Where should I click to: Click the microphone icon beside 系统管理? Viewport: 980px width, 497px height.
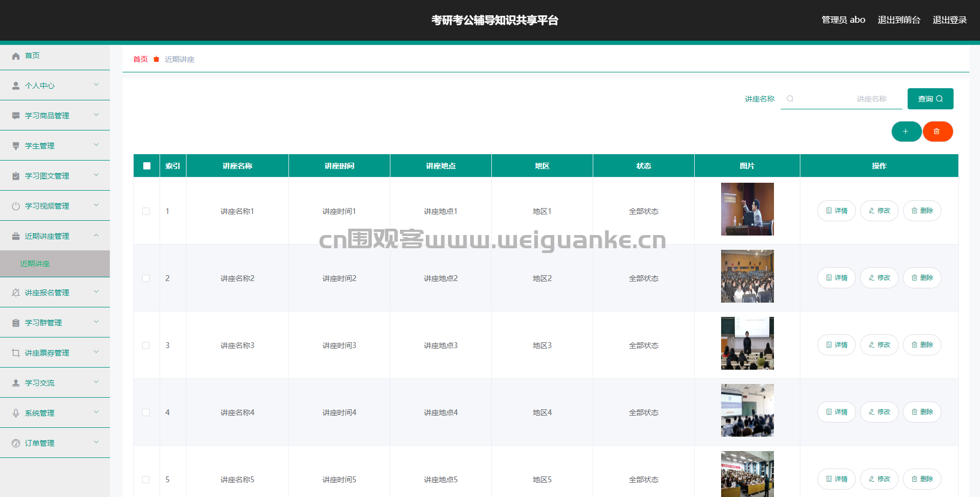tap(16, 413)
